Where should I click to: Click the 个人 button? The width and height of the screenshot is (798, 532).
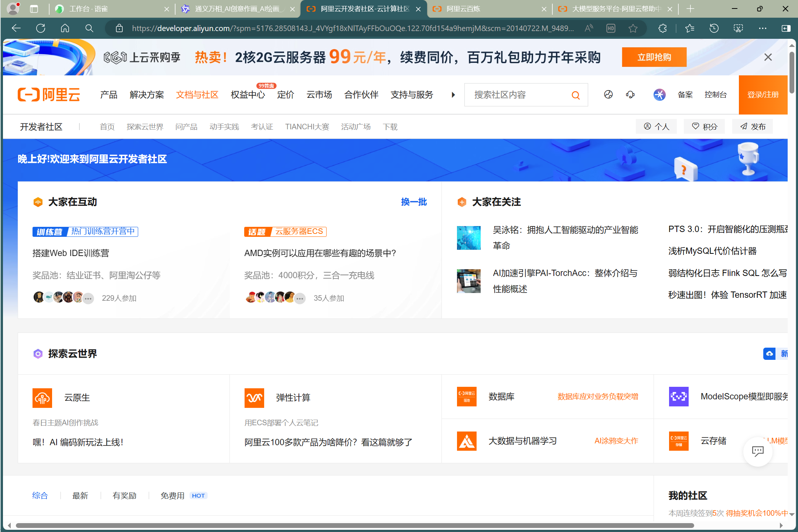pyautogui.click(x=657, y=126)
